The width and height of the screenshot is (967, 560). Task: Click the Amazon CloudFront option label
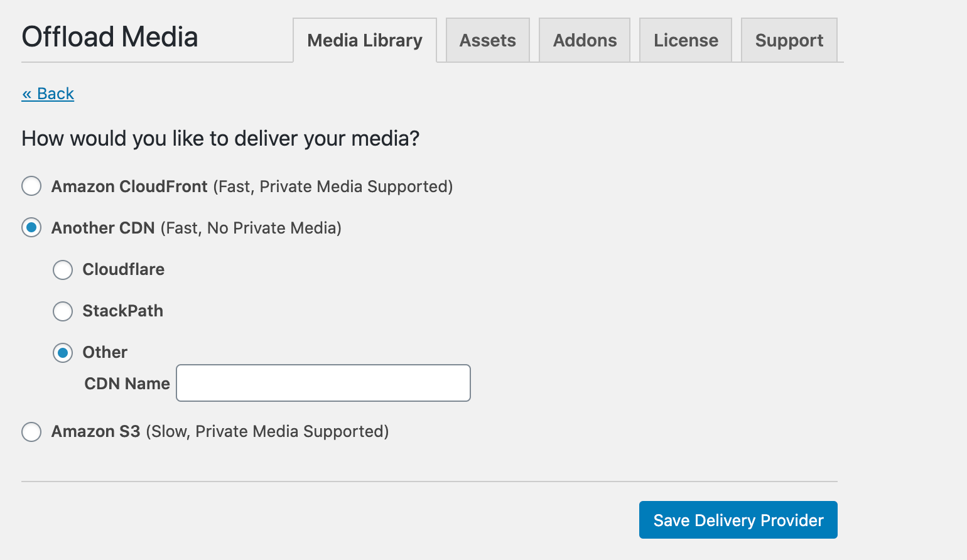point(252,186)
